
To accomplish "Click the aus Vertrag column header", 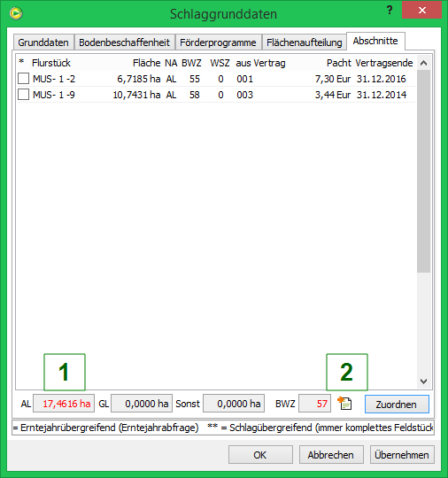I will point(261,63).
